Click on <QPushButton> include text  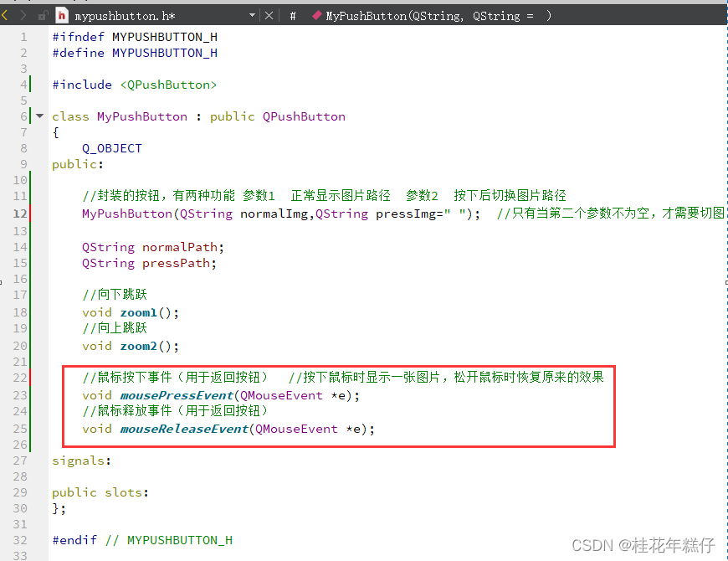click(x=168, y=85)
